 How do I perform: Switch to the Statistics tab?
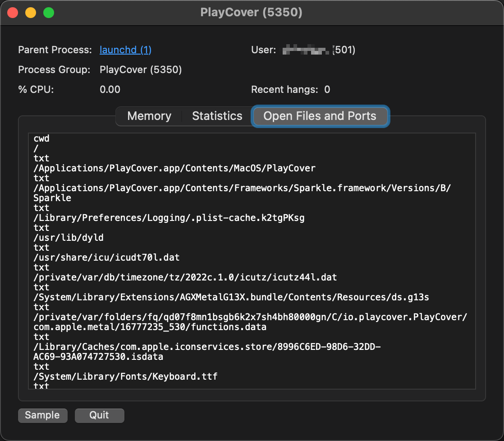pos(217,116)
